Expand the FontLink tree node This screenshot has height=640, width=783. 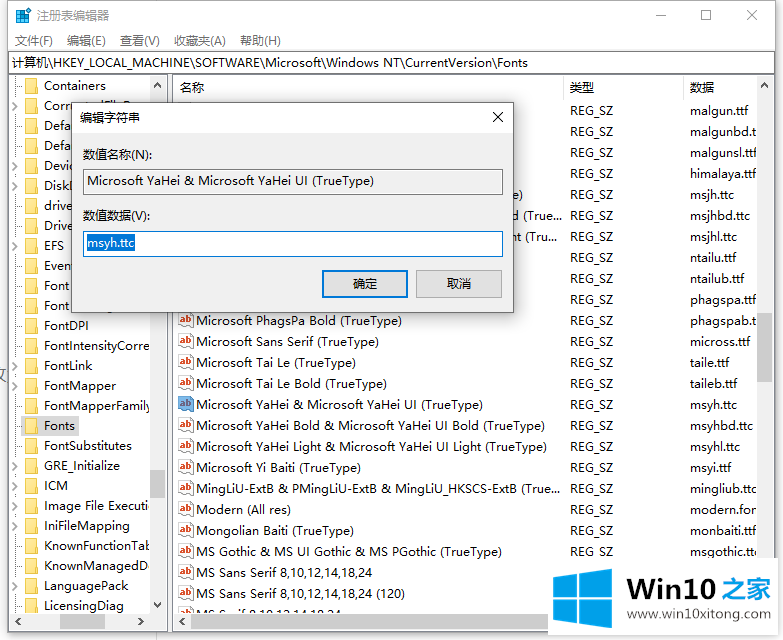coord(14,366)
